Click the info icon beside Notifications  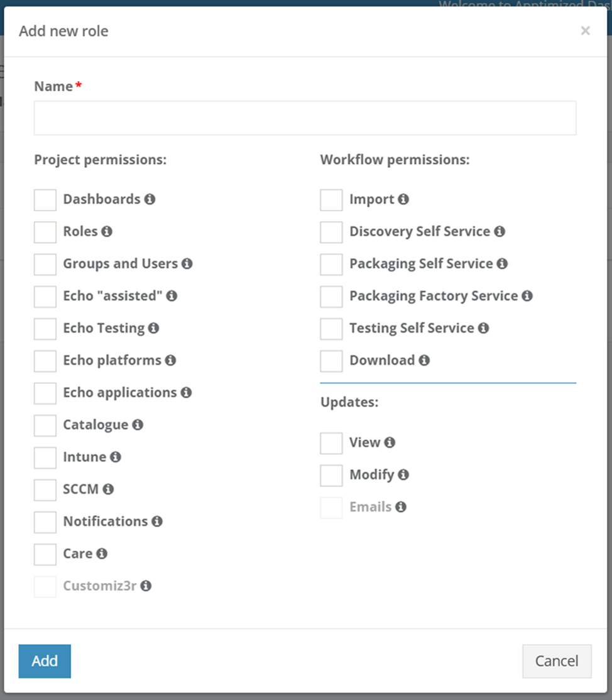point(157,521)
